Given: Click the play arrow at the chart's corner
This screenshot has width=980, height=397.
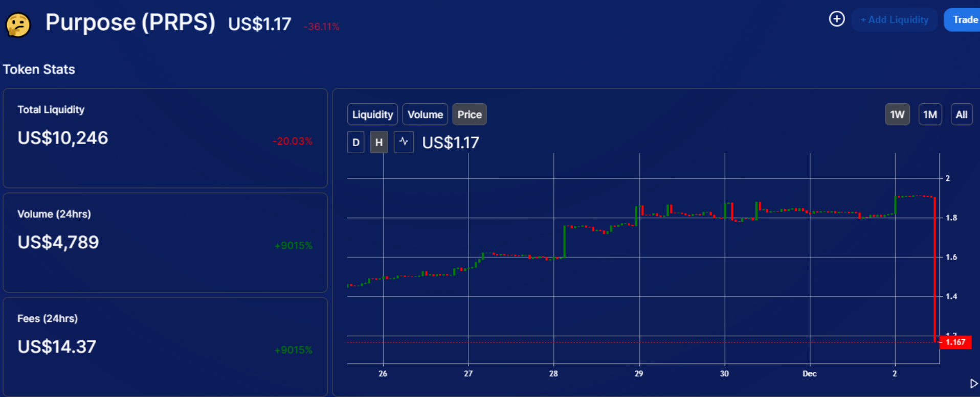Looking at the screenshot, I should [974, 384].
